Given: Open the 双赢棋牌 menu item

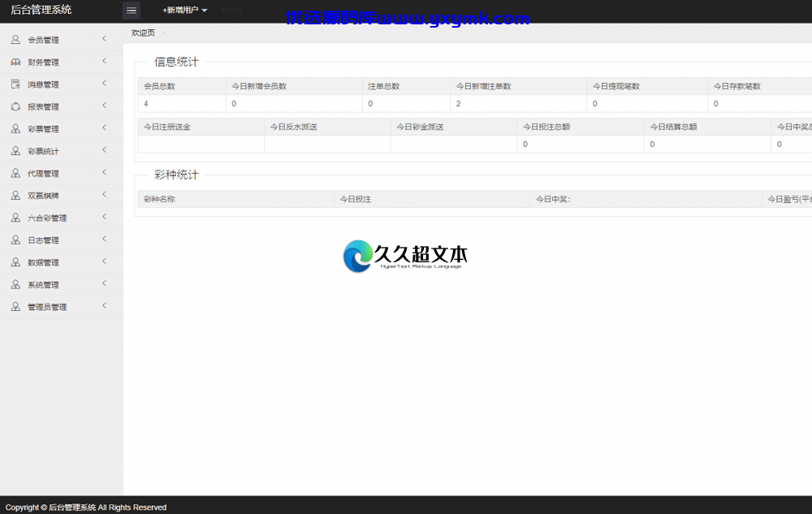Looking at the screenshot, I should point(61,196).
